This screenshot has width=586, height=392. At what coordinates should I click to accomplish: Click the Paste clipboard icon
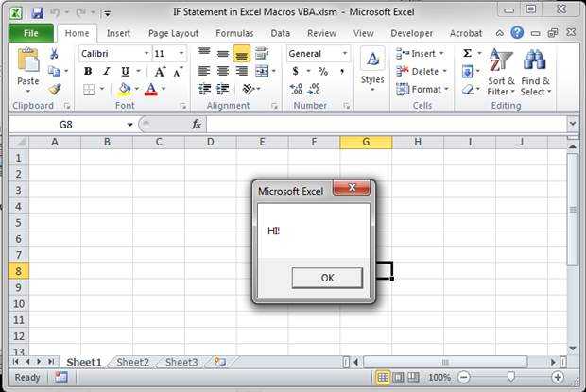(x=28, y=60)
